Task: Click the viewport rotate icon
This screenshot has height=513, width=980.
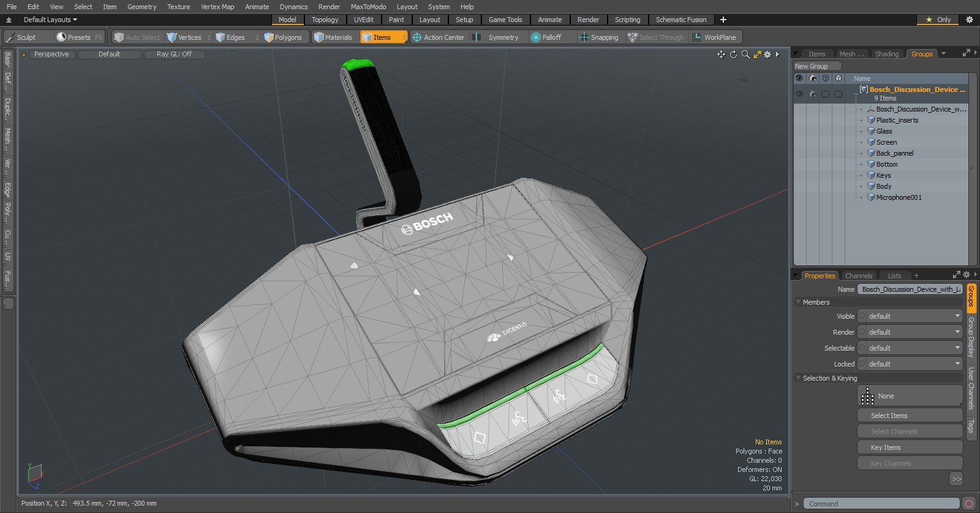Action: [x=733, y=55]
